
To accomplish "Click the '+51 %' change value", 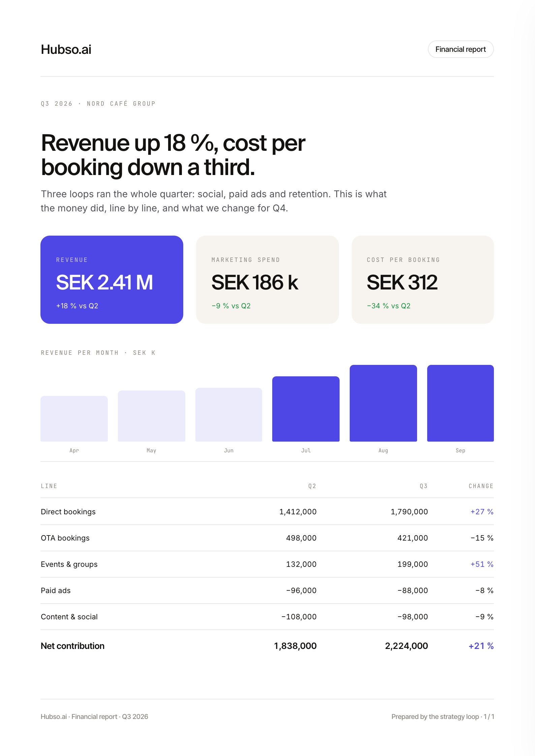I will coord(482,564).
